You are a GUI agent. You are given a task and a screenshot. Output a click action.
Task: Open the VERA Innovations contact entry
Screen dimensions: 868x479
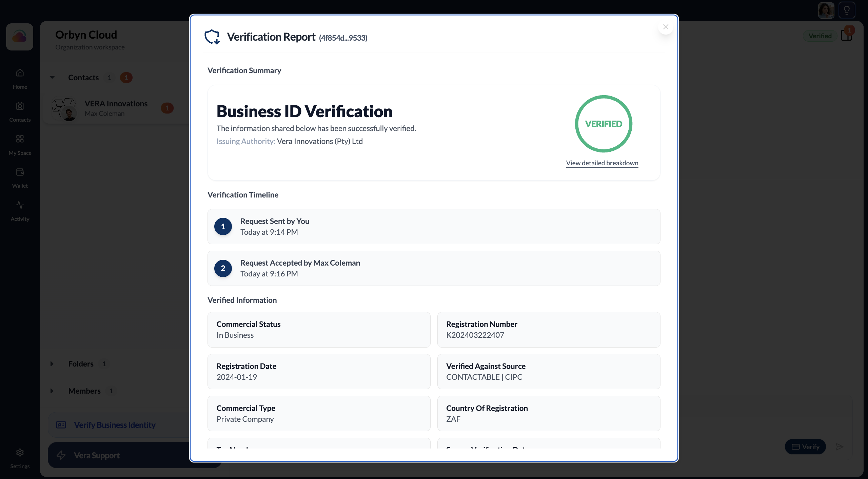[115, 108]
